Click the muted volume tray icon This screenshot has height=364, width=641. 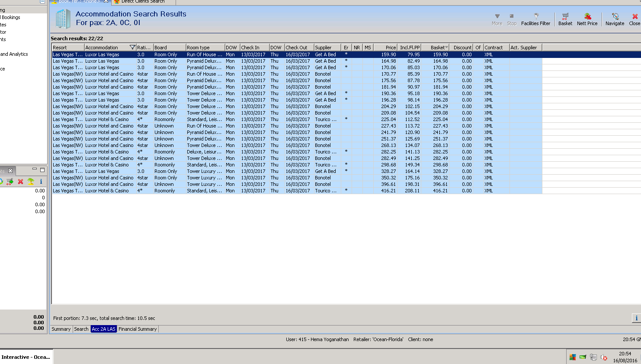[604, 357]
